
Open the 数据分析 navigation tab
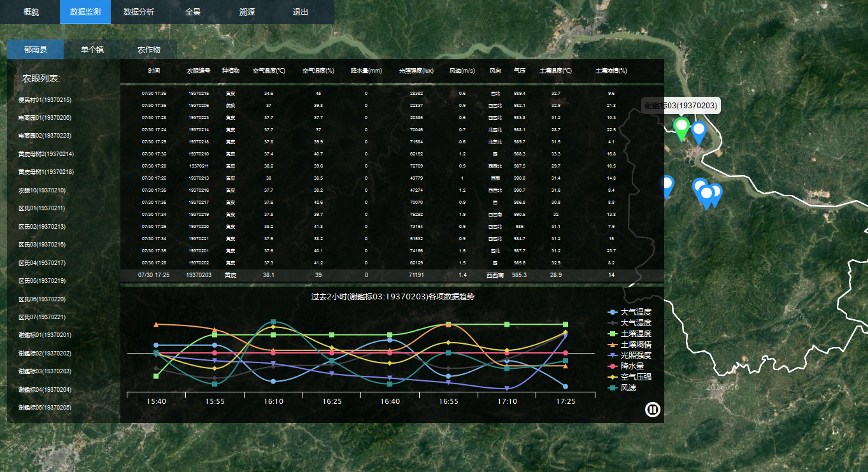click(x=138, y=12)
